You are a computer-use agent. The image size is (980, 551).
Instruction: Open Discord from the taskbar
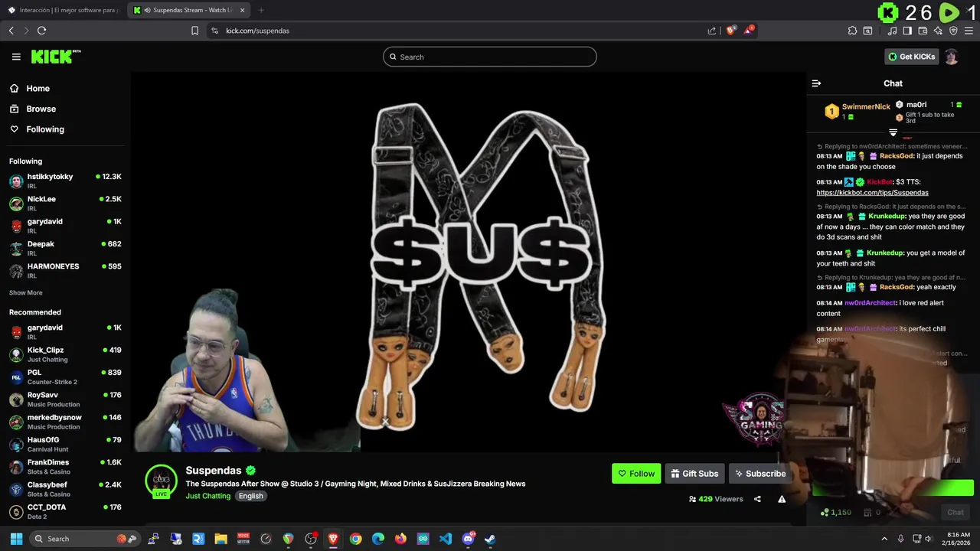pyautogui.click(x=468, y=539)
